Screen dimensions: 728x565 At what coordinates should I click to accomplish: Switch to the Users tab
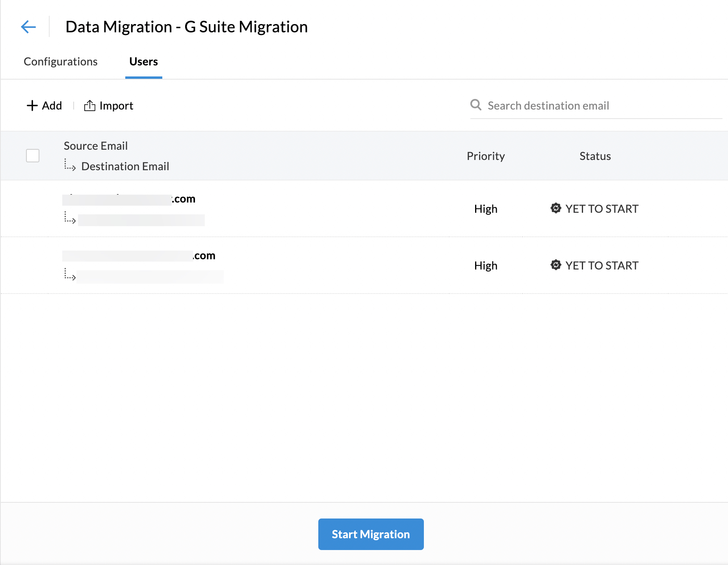pyautogui.click(x=143, y=61)
